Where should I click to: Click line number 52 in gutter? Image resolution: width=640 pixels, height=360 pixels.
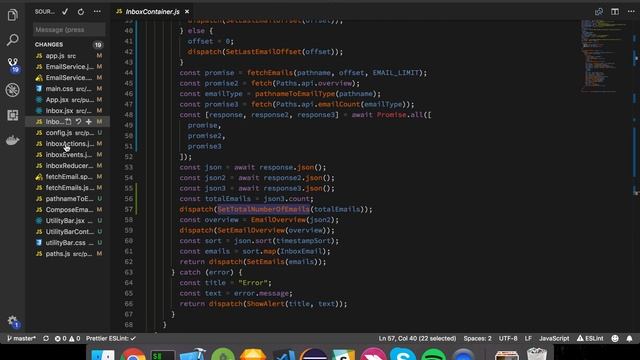129,157
